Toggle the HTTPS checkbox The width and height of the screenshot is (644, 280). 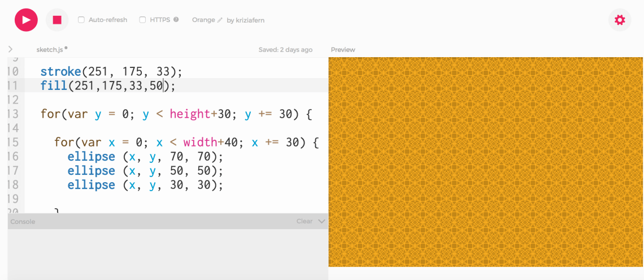[142, 20]
